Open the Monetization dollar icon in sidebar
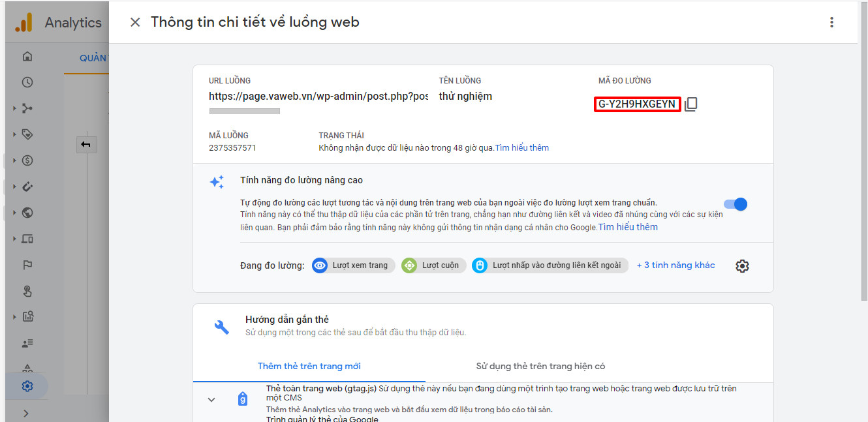This screenshot has height=422, width=868. pos(27,160)
